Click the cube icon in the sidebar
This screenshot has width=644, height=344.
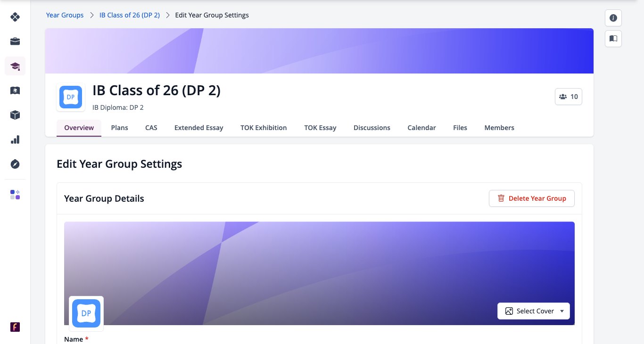tap(15, 115)
